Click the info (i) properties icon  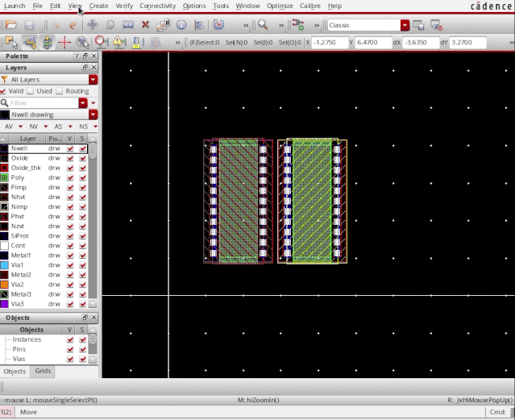tap(181, 25)
